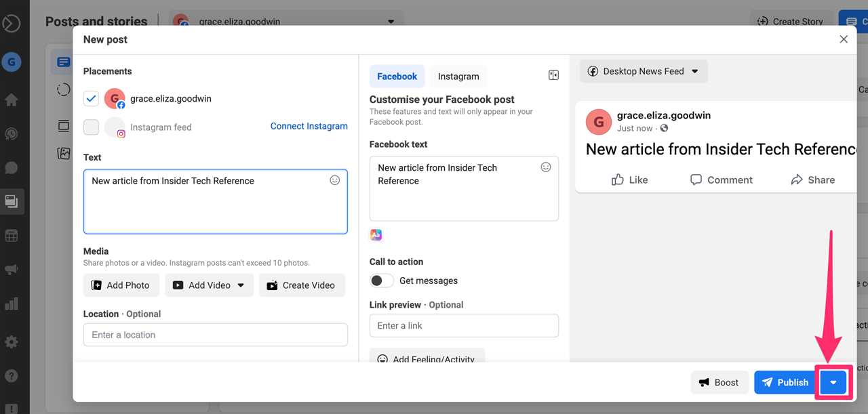Switch to the Instagram customisation tab

[458, 76]
